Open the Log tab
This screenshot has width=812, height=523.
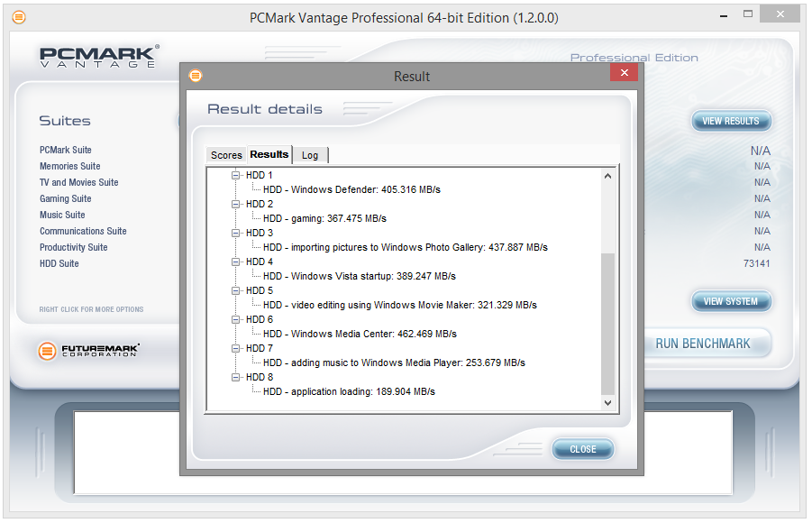pos(310,155)
